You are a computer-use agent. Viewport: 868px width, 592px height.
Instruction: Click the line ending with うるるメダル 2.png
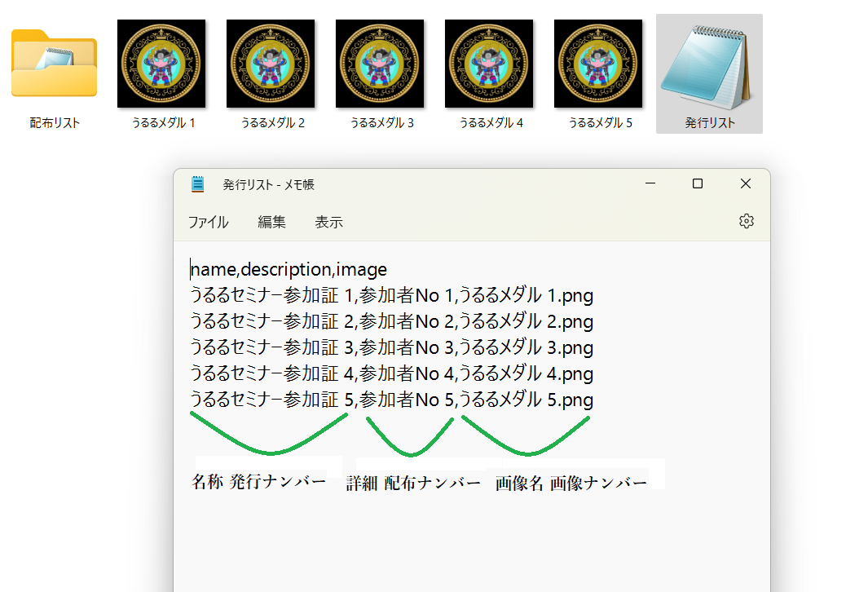(391, 321)
